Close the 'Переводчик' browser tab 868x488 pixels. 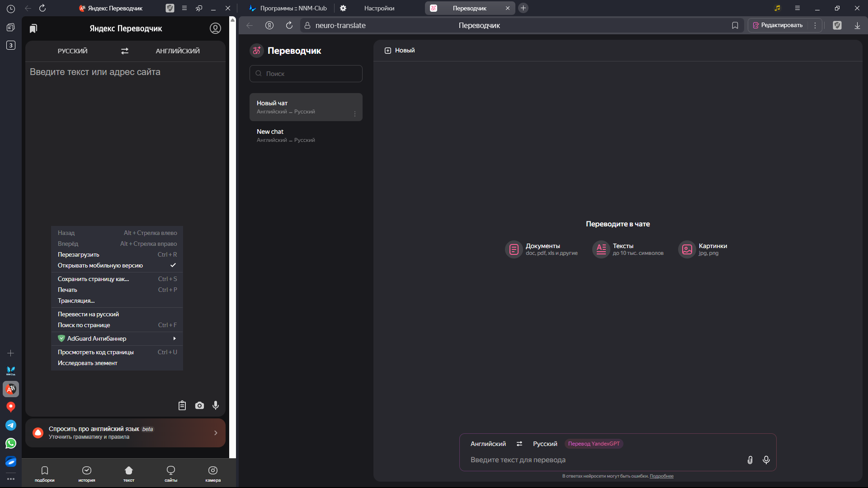coord(507,8)
